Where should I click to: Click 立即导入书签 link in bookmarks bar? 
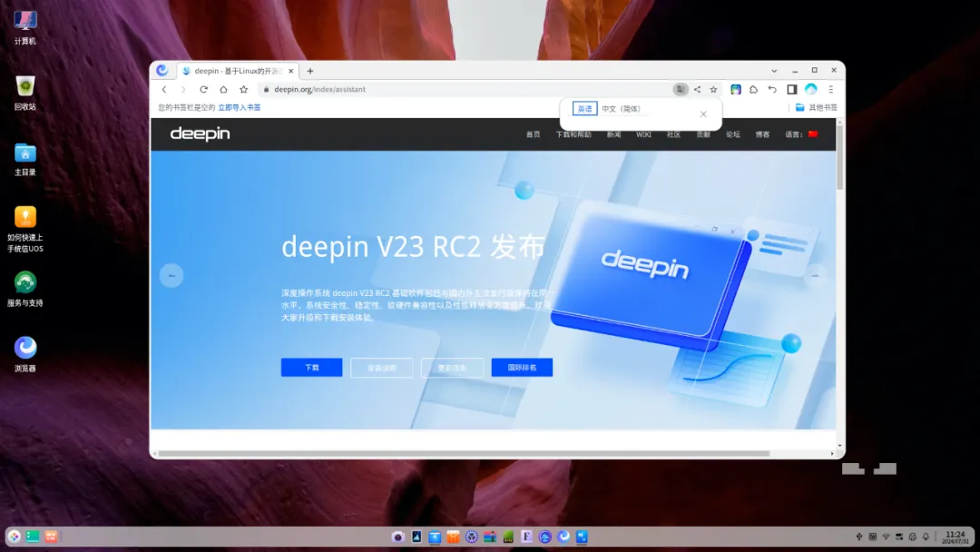click(240, 107)
